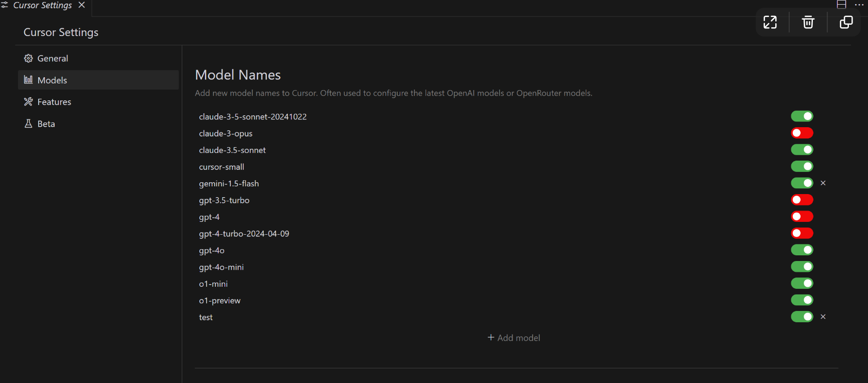Screen dimensions: 868x383
Task: Turn off the o1-preview toggle
Action: [802, 300]
